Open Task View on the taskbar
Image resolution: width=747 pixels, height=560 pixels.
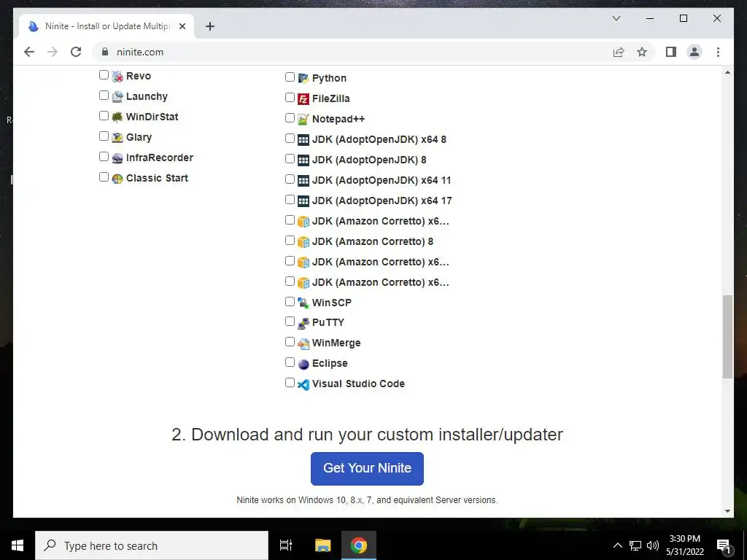point(286,545)
